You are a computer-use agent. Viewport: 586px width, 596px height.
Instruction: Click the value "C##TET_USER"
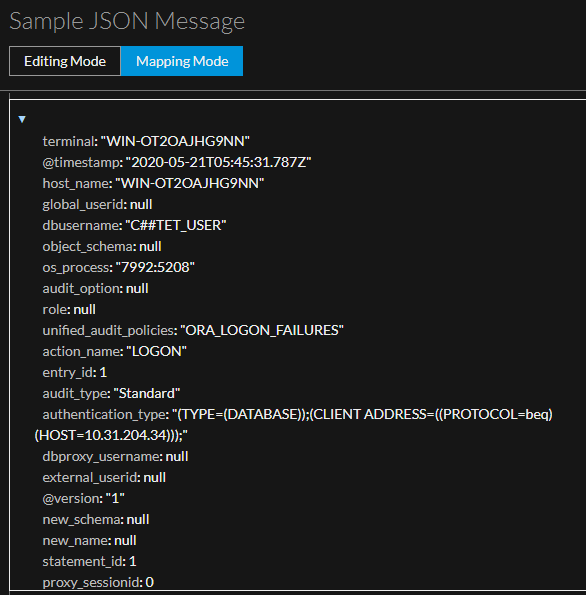176,225
